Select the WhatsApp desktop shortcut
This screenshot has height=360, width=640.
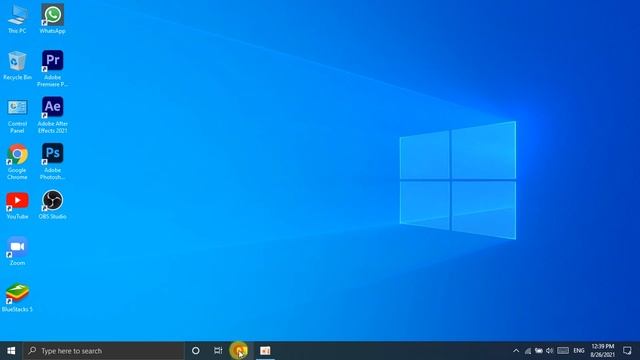click(52, 19)
